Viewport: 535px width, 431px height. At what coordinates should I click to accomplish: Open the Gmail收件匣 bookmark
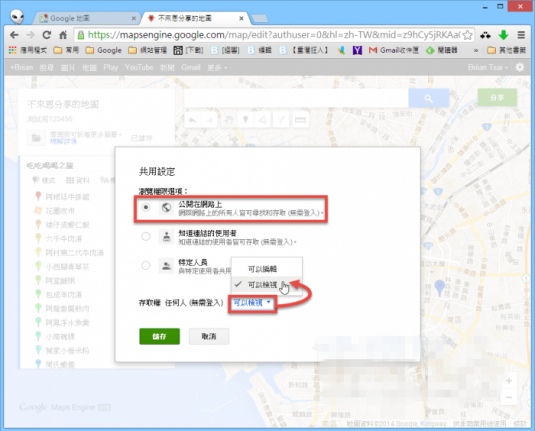click(393, 51)
